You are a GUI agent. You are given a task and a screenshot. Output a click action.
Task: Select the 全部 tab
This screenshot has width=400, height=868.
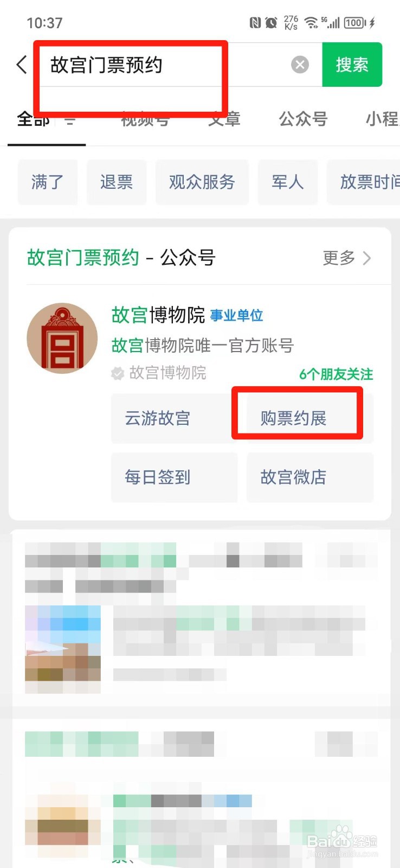tap(33, 119)
